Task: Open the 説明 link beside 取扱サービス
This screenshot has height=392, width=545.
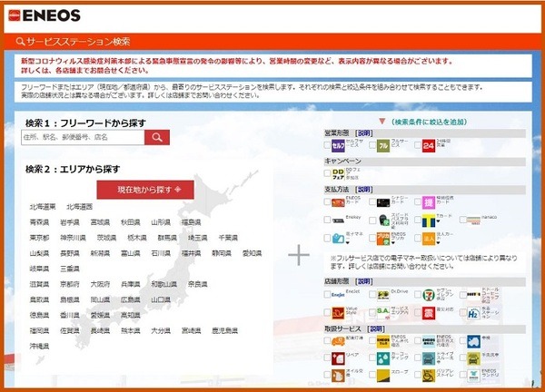Action: pos(376,328)
